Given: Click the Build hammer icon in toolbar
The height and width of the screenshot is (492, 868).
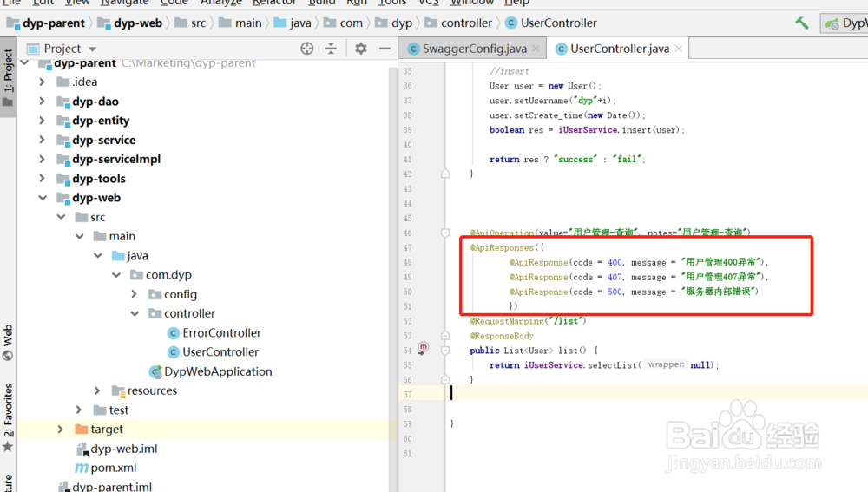Looking at the screenshot, I should click(x=801, y=23).
